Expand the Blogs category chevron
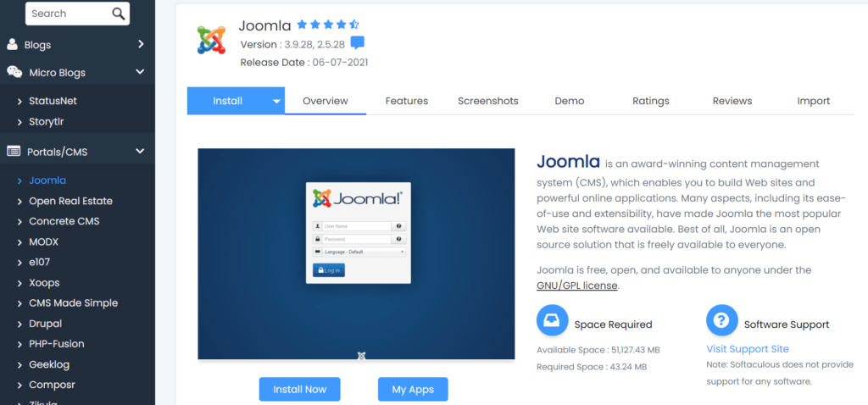The width and height of the screenshot is (868, 405). click(141, 44)
